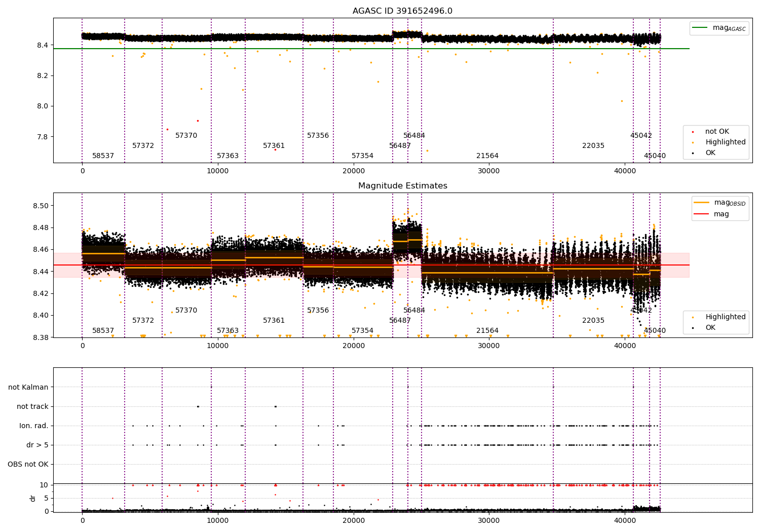Click obsid label 57354 in the top panel

click(x=362, y=156)
